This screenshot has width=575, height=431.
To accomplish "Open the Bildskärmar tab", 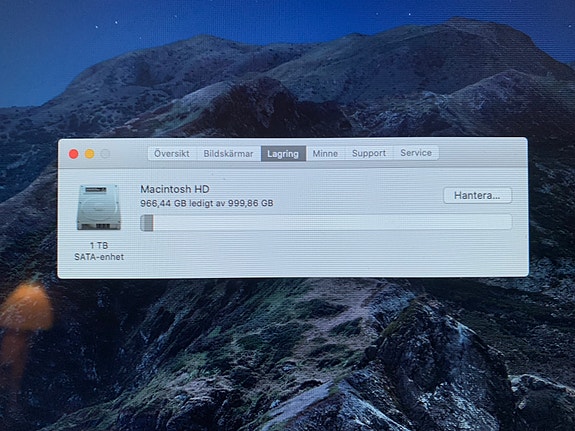I will pyautogui.click(x=228, y=153).
